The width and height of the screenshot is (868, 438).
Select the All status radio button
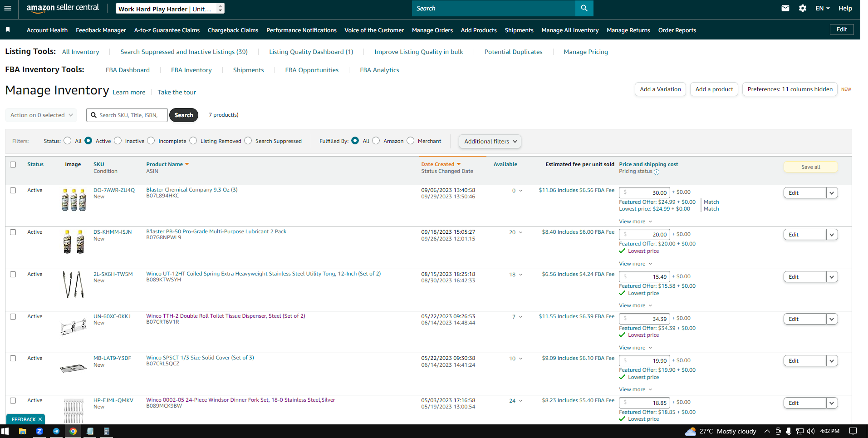coord(68,141)
